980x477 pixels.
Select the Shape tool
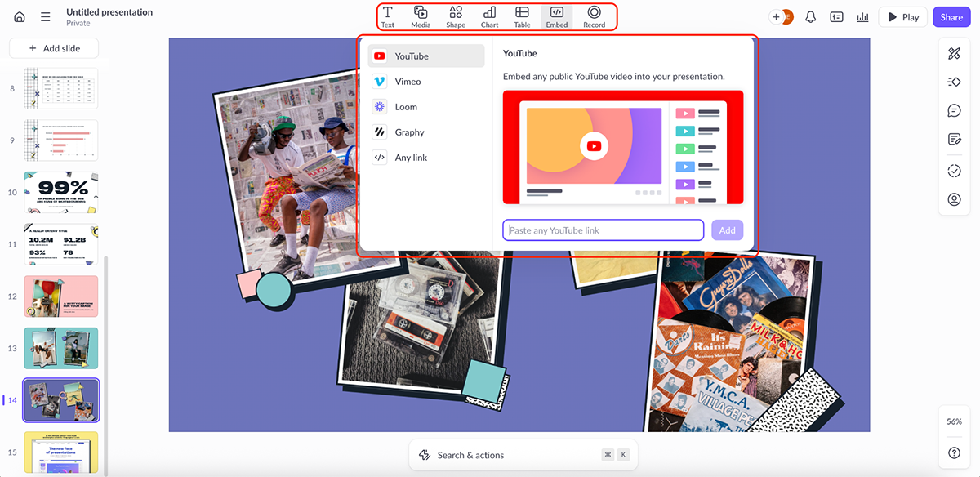[x=455, y=16]
